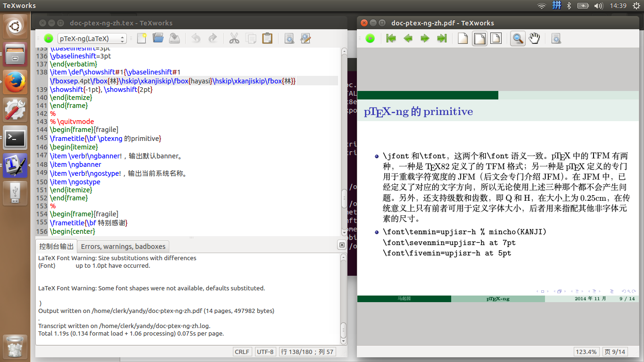644x362 pixels.
Task: Toggle fit-to-window view in PDF viewer
Action: pyautogui.click(x=496, y=39)
